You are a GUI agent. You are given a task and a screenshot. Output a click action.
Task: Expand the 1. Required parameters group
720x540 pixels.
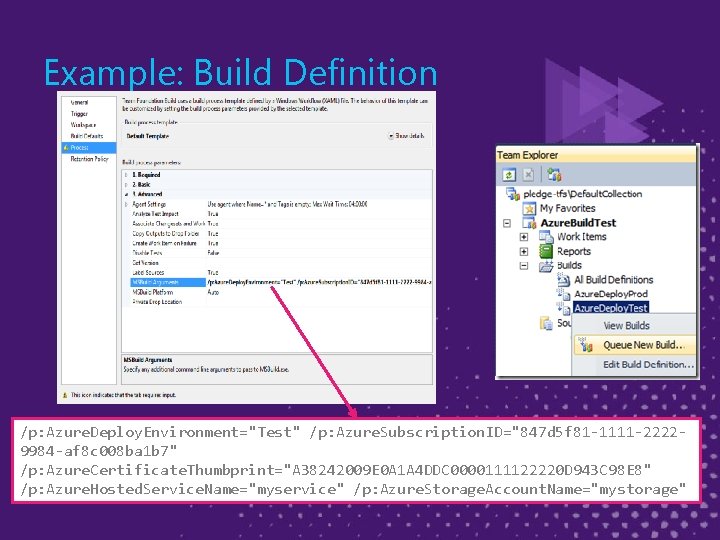pyautogui.click(x=126, y=175)
